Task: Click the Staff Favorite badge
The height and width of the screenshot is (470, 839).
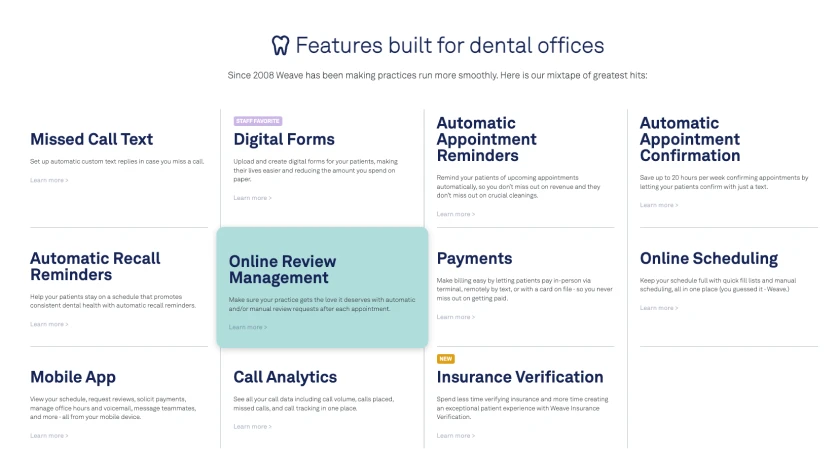Action: click(x=258, y=121)
